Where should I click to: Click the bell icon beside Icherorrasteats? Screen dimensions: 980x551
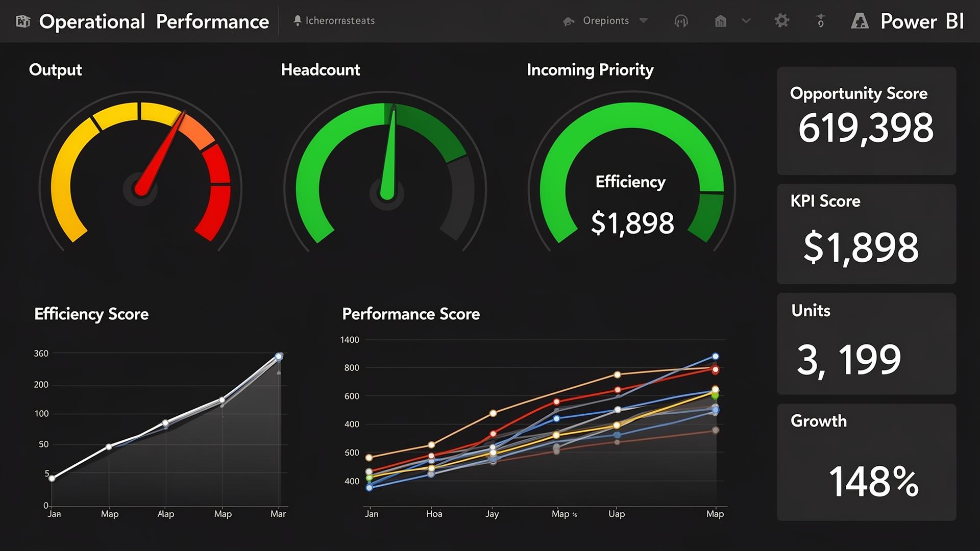tap(297, 20)
